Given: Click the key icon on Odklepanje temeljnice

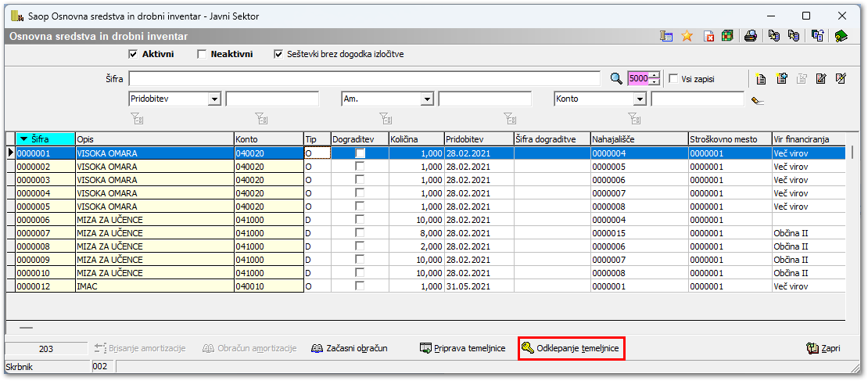Looking at the screenshot, I should [x=528, y=348].
